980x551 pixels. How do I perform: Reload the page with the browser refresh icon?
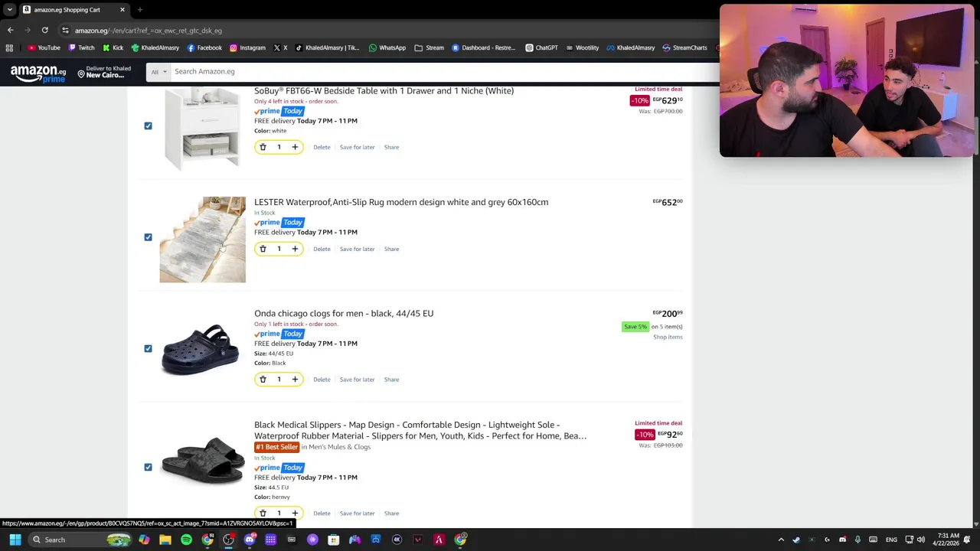pos(44,31)
